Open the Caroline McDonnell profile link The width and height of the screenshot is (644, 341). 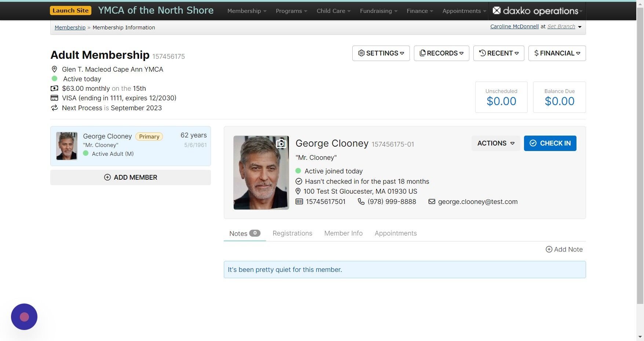514,26
